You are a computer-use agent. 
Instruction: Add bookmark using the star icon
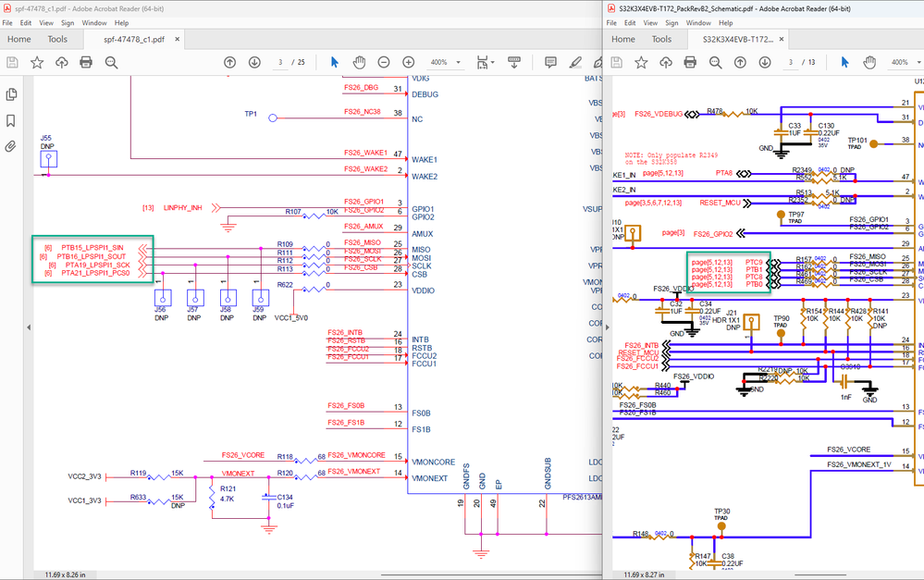(x=37, y=62)
